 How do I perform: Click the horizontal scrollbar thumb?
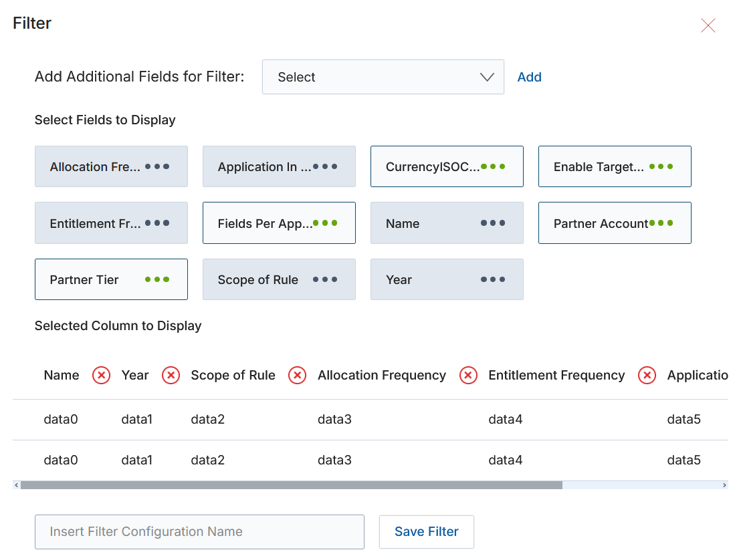coord(291,485)
